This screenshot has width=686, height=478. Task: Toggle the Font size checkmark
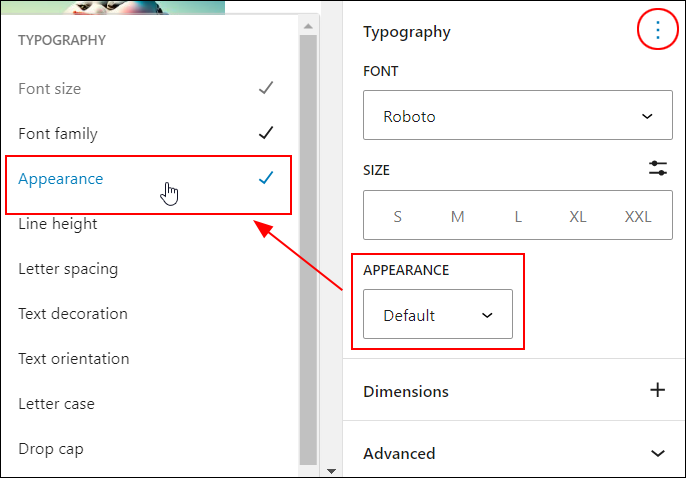pyautogui.click(x=266, y=88)
